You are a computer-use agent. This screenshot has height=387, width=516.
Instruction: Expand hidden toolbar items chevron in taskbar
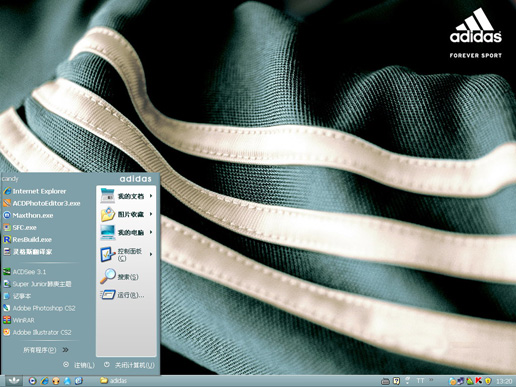[x=431, y=379]
